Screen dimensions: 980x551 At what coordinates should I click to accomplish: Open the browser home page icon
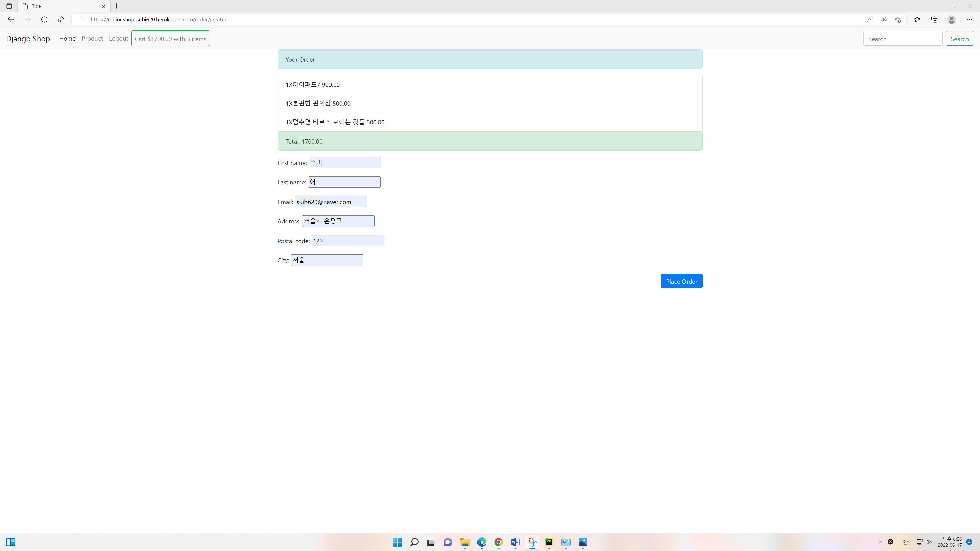[x=61, y=19]
